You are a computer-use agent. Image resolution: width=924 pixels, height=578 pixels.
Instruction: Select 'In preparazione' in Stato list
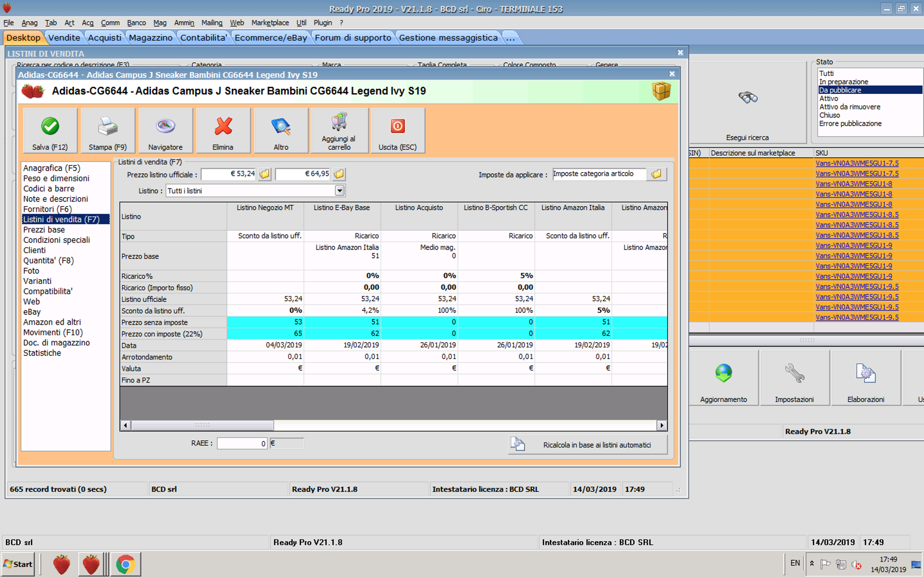(870, 82)
